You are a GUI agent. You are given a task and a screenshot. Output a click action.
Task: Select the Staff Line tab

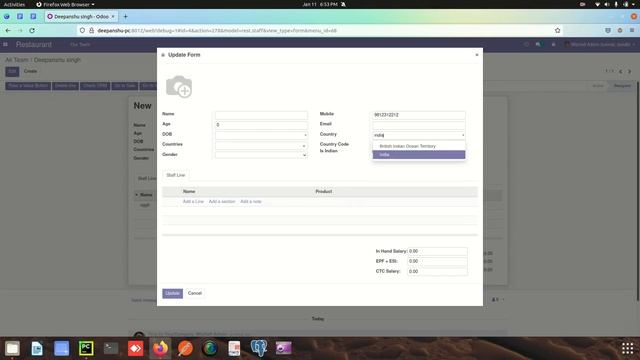pyautogui.click(x=176, y=175)
